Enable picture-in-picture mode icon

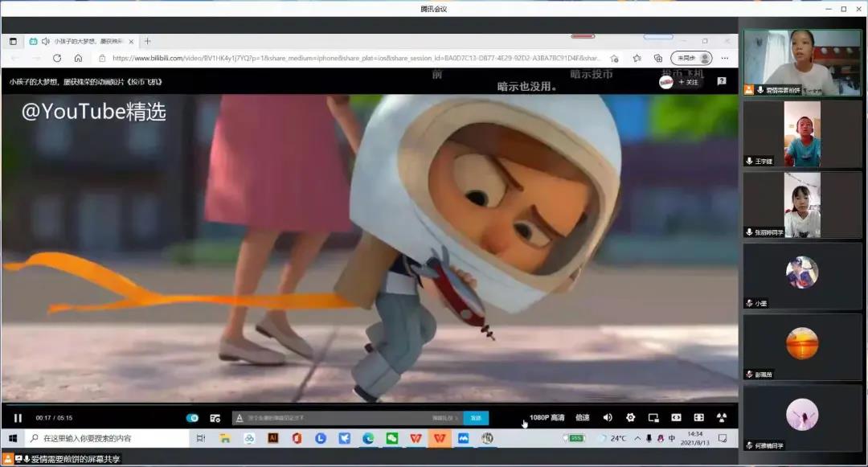(x=653, y=417)
